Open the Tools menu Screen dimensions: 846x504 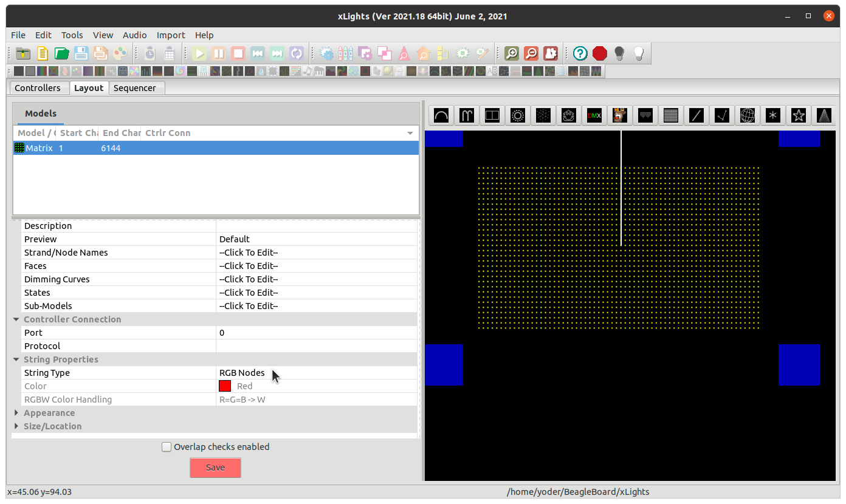(72, 35)
